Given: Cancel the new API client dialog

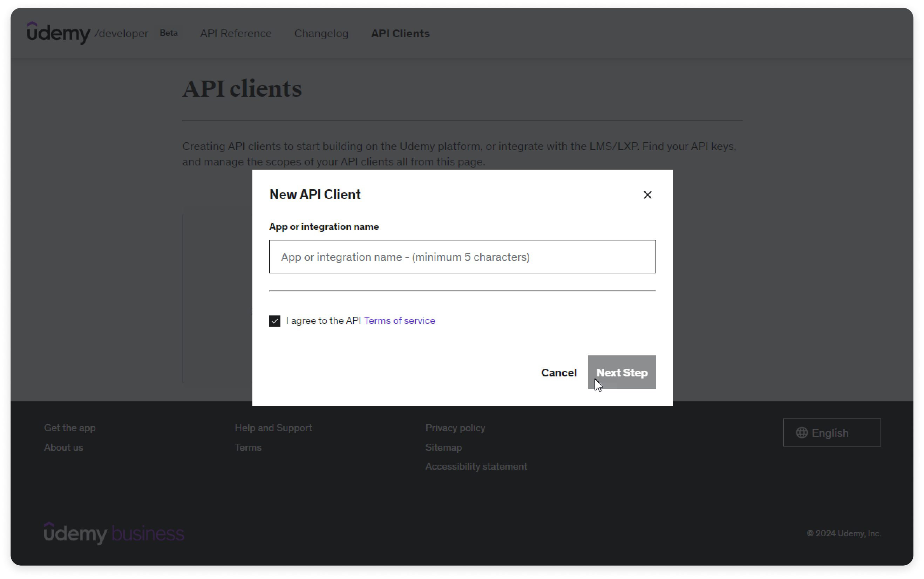Looking at the screenshot, I should click(558, 372).
